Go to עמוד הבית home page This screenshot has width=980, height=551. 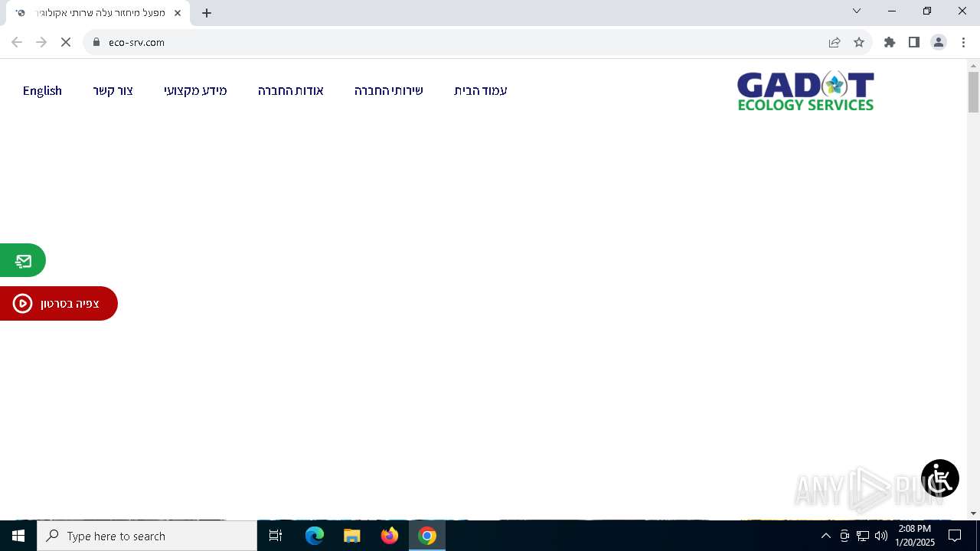[481, 90]
